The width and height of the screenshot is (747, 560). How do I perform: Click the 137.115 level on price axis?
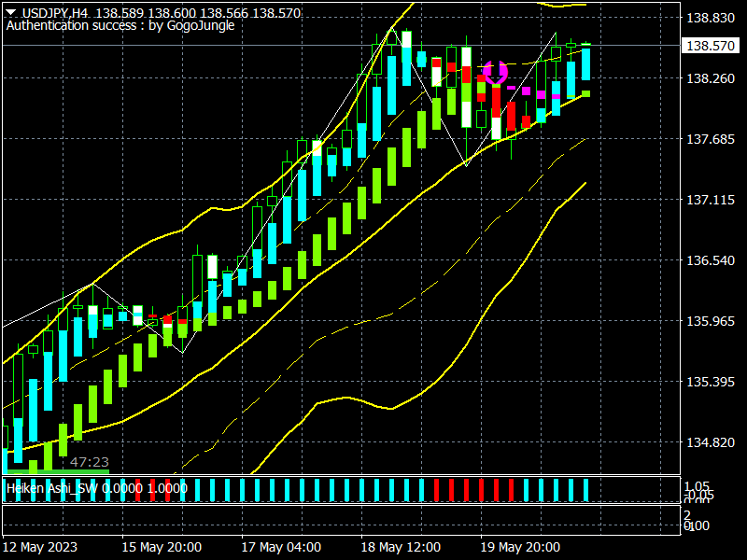[x=710, y=200]
